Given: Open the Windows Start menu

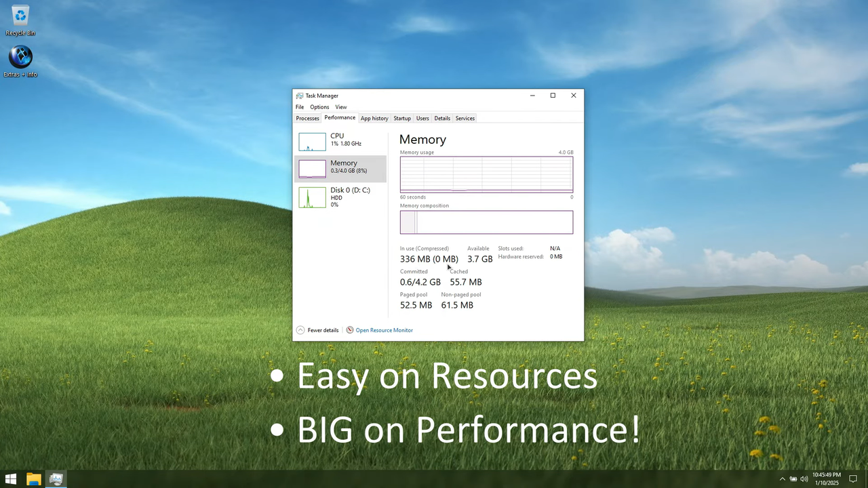Looking at the screenshot, I should coord(11,479).
